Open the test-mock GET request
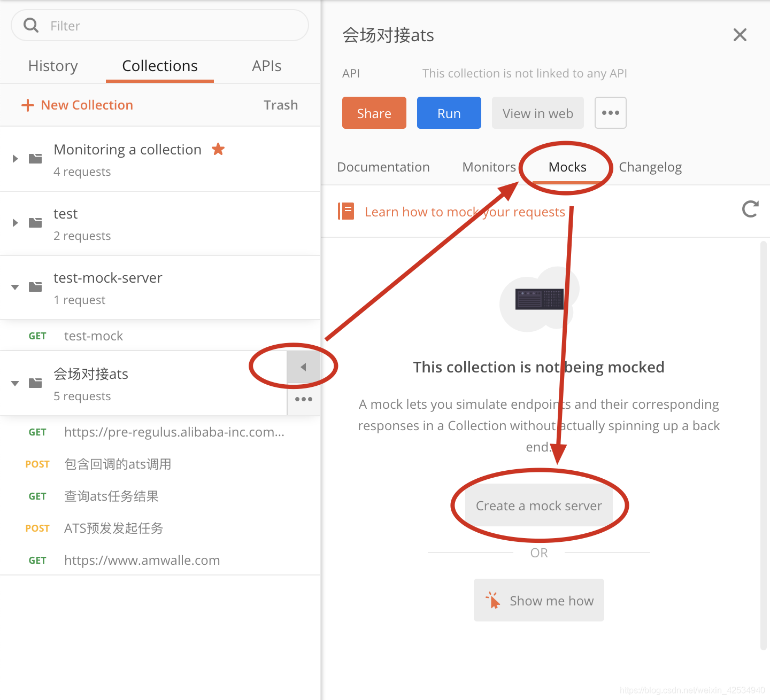Viewport: 770px width, 700px height. tap(160, 336)
